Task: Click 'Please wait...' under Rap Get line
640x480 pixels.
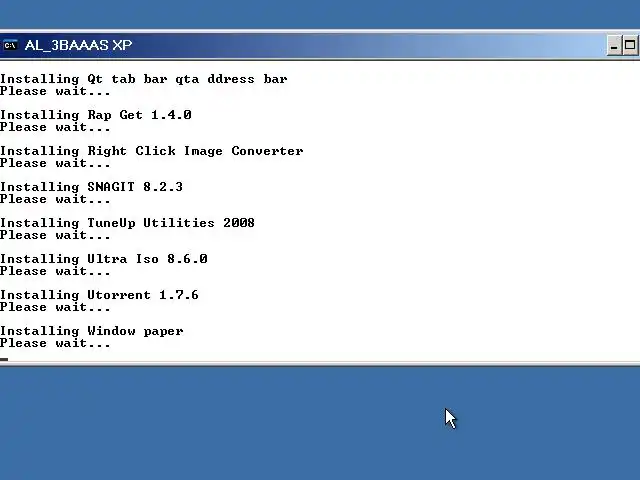Action: pos(55,127)
